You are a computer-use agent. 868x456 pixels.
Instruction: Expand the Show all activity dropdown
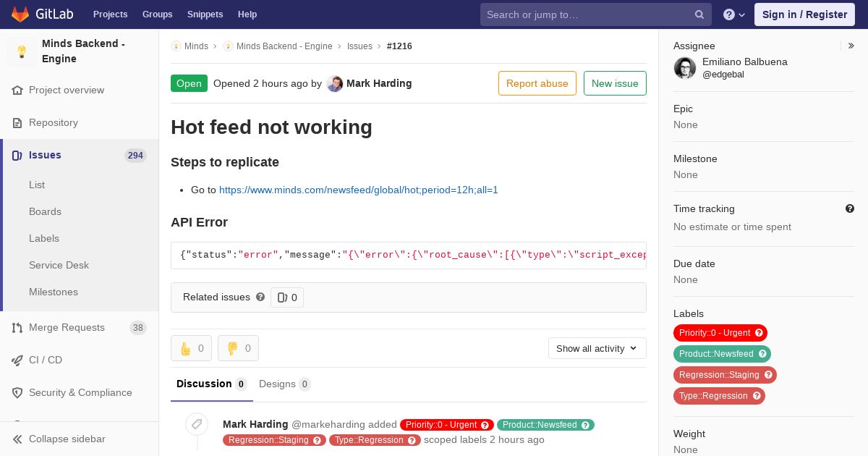click(x=597, y=348)
